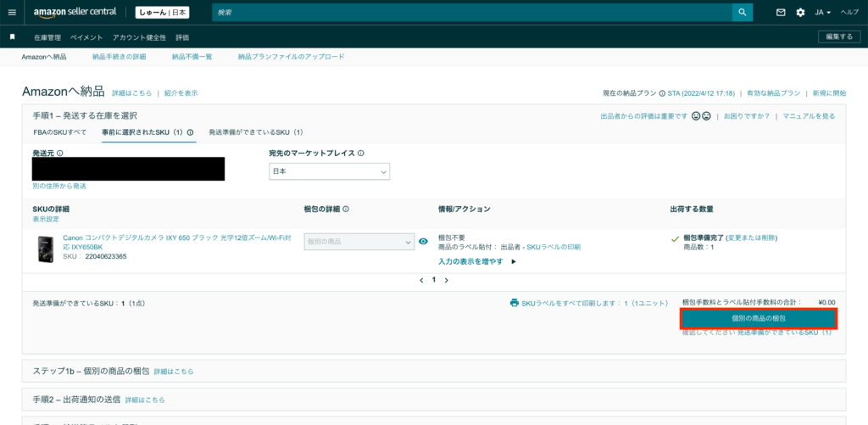Switch to 発送準備ができているSKU（1） tab
868x425 pixels.
256,132
